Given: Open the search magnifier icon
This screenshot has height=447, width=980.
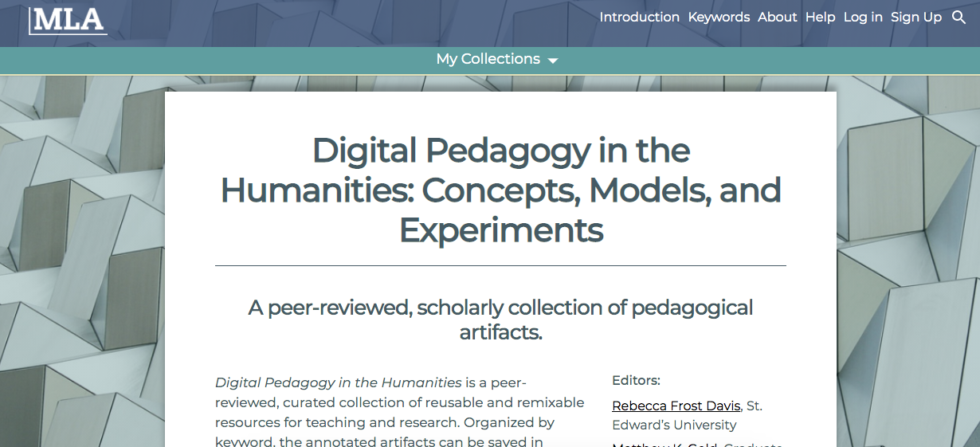Looking at the screenshot, I should (x=958, y=18).
